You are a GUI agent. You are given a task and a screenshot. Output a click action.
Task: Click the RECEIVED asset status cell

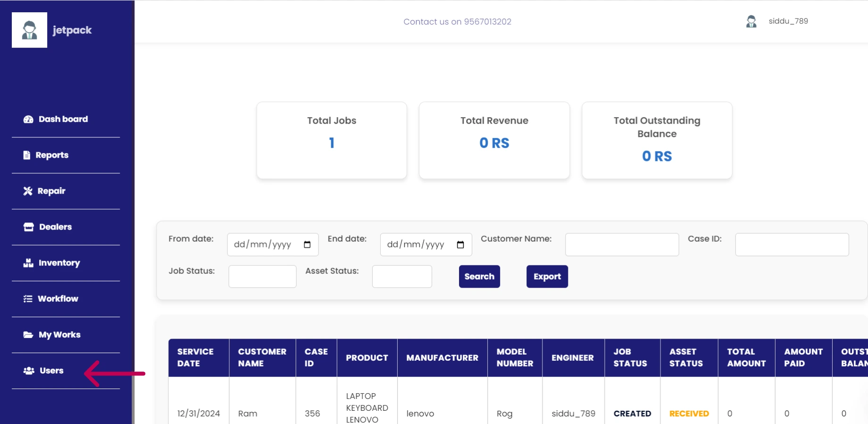click(x=689, y=414)
